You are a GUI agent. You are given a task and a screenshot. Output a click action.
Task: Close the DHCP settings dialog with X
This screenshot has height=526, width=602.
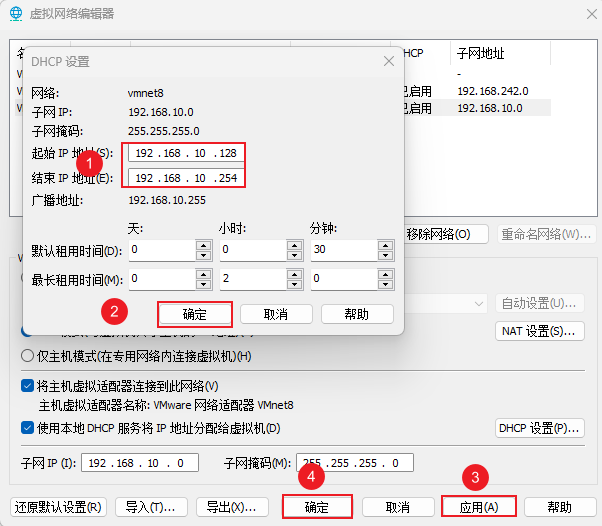(388, 61)
